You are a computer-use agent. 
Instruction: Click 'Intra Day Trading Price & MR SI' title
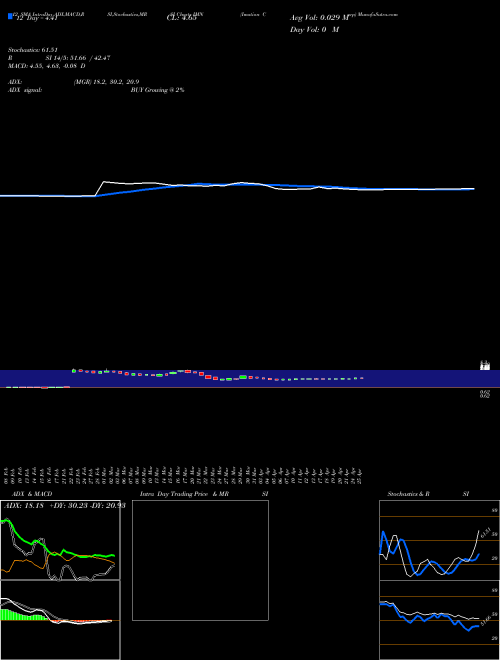pos(204,494)
